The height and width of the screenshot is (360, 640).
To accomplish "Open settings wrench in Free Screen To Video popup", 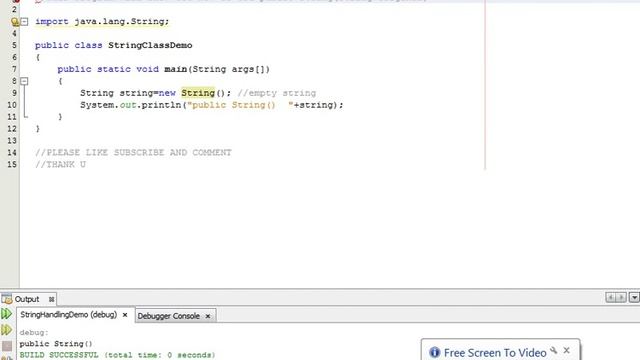I will [x=553, y=350].
